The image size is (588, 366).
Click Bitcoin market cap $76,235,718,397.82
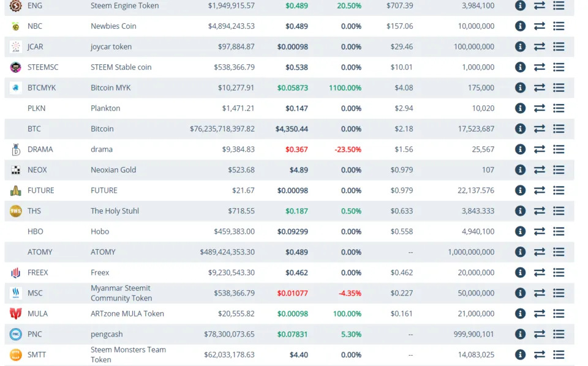(x=222, y=129)
